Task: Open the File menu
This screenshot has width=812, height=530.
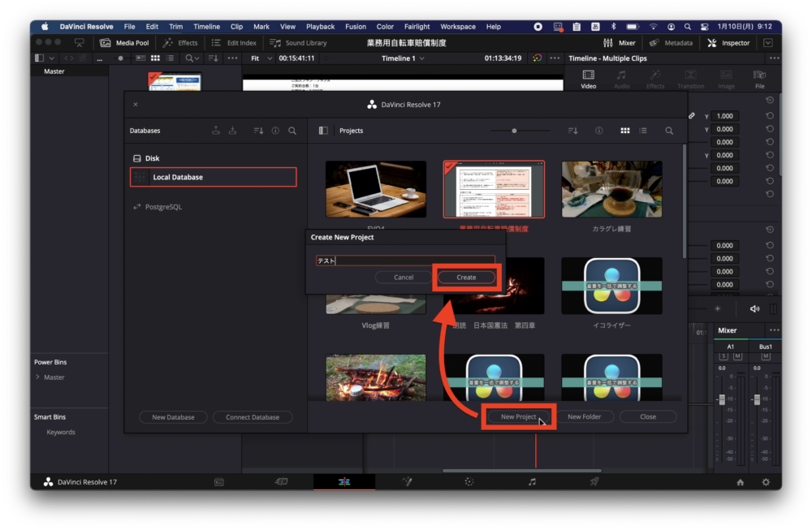Action: (129, 27)
